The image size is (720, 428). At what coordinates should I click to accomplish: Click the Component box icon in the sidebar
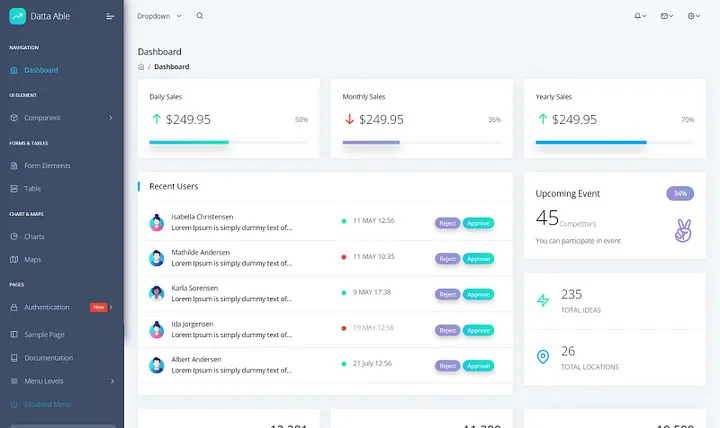coord(14,118)
